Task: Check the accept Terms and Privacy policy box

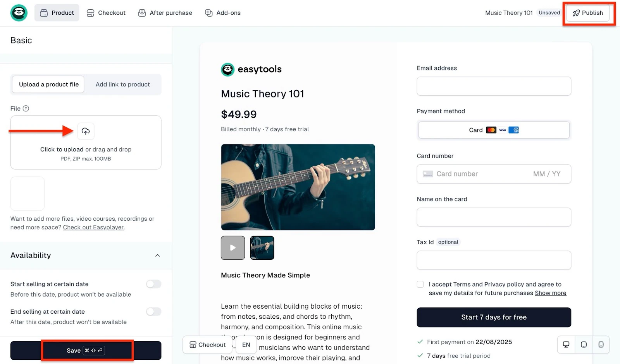Action: click(x=420, y=284)
